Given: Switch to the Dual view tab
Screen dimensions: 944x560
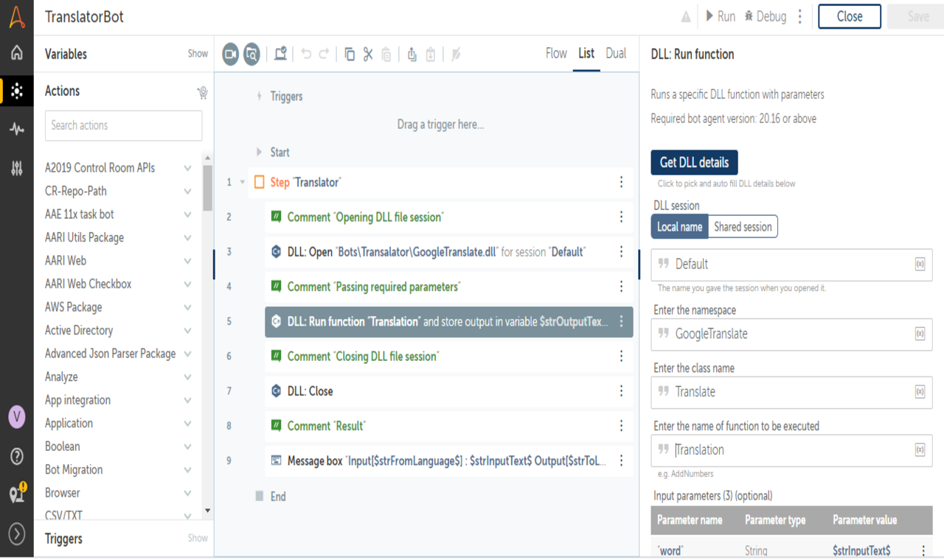Looking at the screenshot, I should point(616,53).
